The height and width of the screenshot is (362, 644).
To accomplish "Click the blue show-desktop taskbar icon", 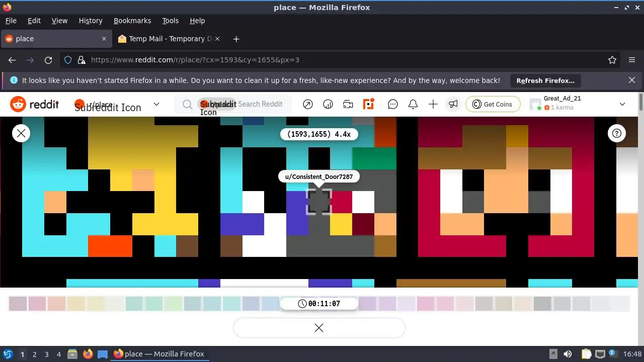I will tap(103, 354).
